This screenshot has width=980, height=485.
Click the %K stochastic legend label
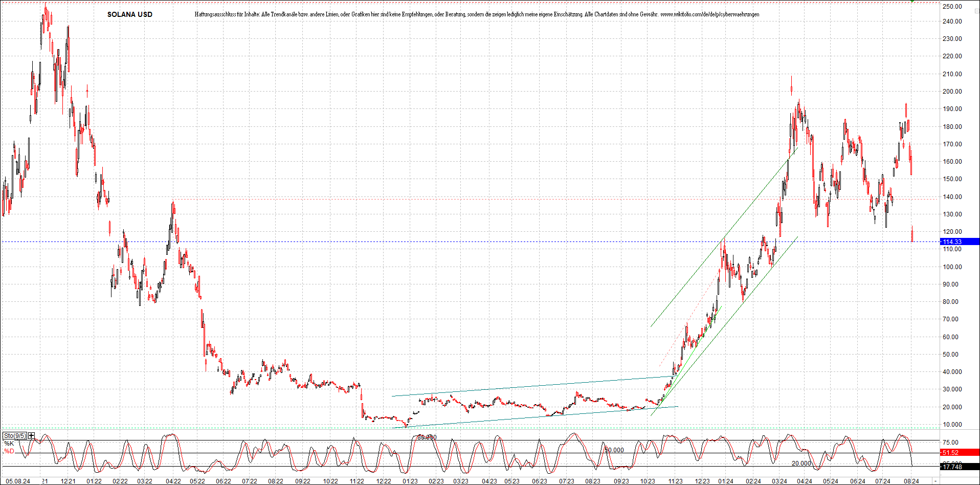9,444
